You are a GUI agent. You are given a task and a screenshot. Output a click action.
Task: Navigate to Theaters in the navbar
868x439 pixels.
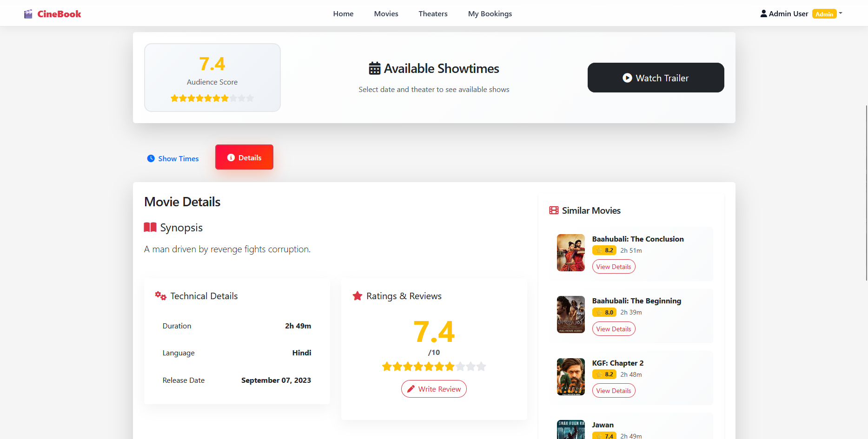[x=433, y=14]
